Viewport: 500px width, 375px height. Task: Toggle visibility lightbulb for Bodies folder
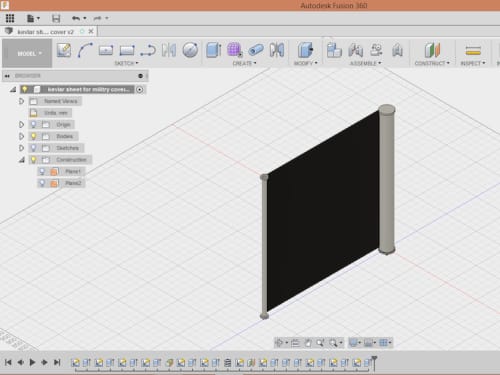click(x=33, y=136)
